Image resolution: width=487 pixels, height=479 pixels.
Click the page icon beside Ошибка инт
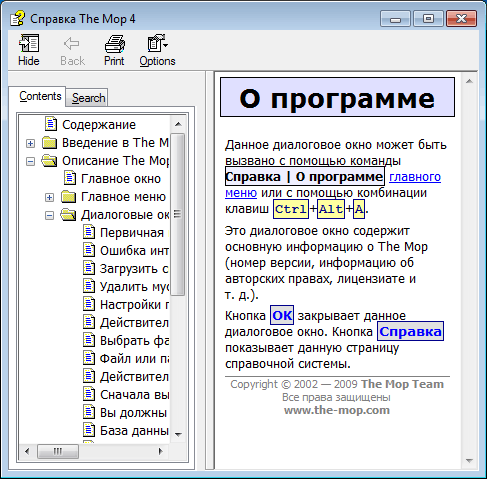pyautogui.click(x=89, y=250)
